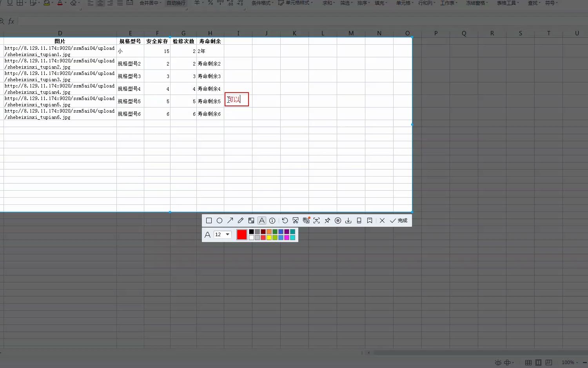588x368 pixels.
Task: Click cell containing 规格型号3
Action: (x=130, y=76)
